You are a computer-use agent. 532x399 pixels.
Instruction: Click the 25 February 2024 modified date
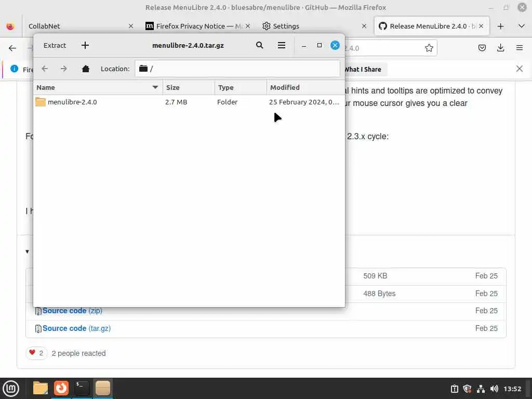click(x=304, y=102)
